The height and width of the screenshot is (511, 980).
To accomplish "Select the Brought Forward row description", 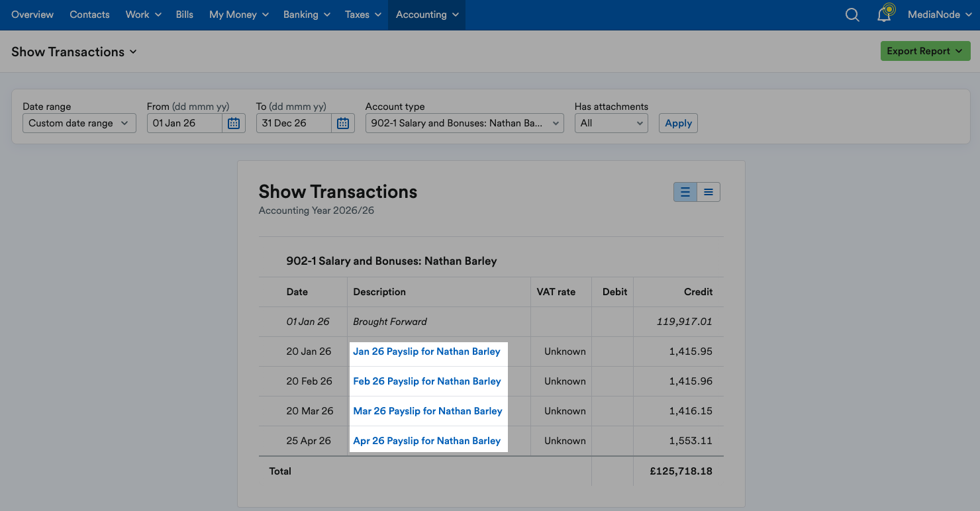I will (390, 322).
